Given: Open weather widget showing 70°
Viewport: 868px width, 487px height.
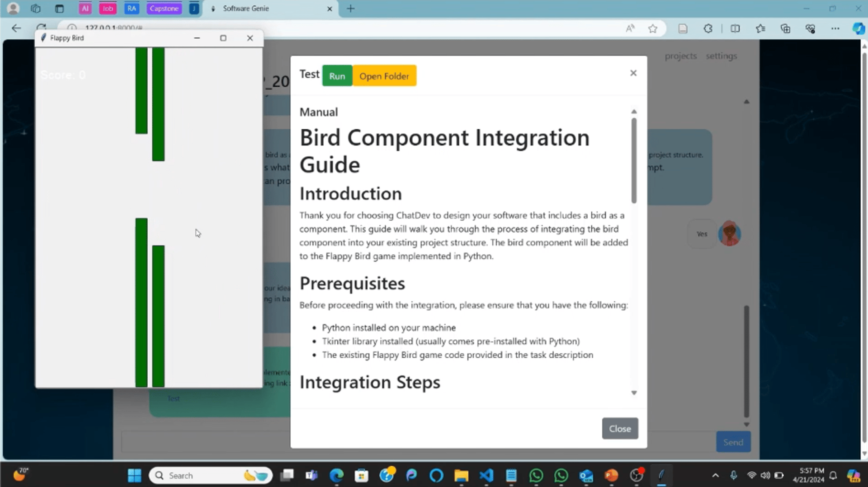Looking at the screenshot, I should [20, 474].
